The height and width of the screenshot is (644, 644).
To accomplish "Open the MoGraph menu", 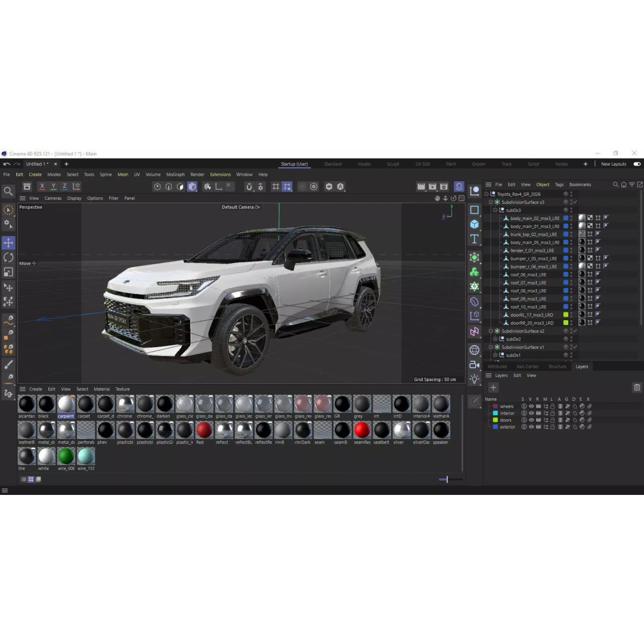I will pos(175,175).
